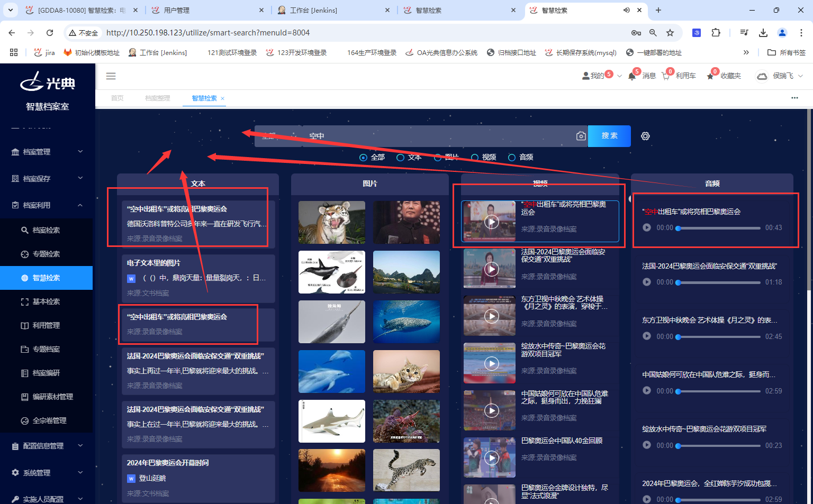Play the 东方卫视中秋晚会 audio clip

point(647,336)
